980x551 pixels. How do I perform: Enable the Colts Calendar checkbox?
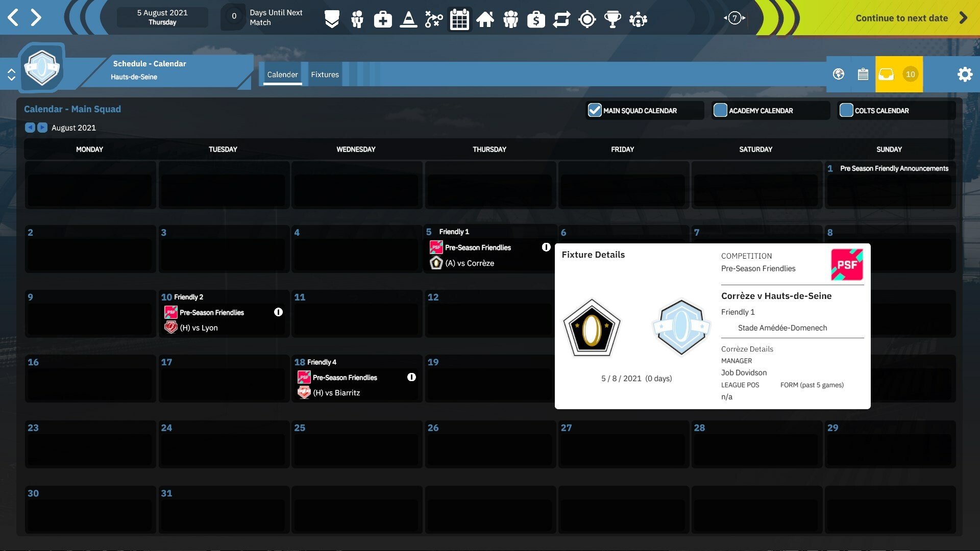(846, 110)
